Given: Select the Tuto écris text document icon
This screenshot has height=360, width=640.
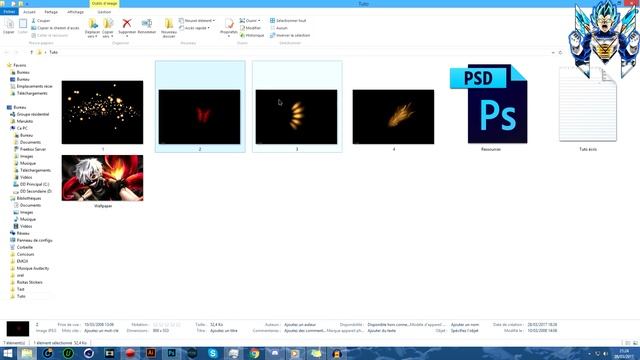Looking at the screenshot, I should tap(588, 104).
